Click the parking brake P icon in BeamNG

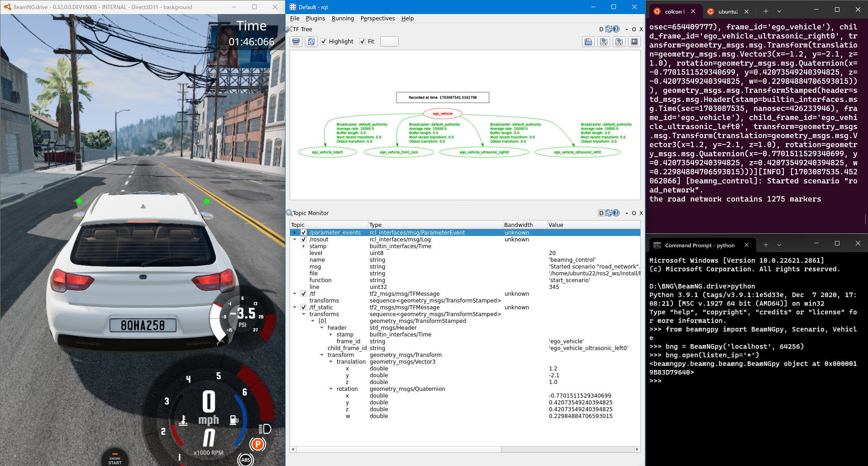pyautogui.click(x=258, y=444)
